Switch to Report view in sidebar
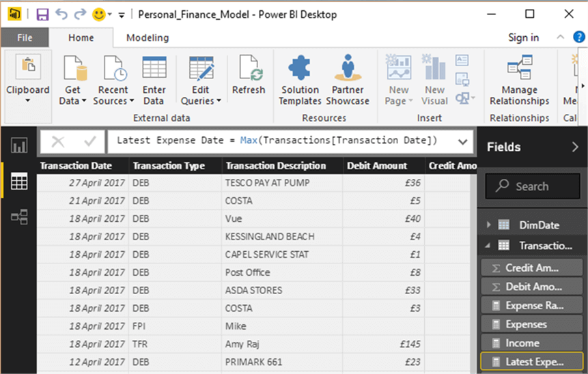Screen dimensions: 588x374 tap(18, 145)
